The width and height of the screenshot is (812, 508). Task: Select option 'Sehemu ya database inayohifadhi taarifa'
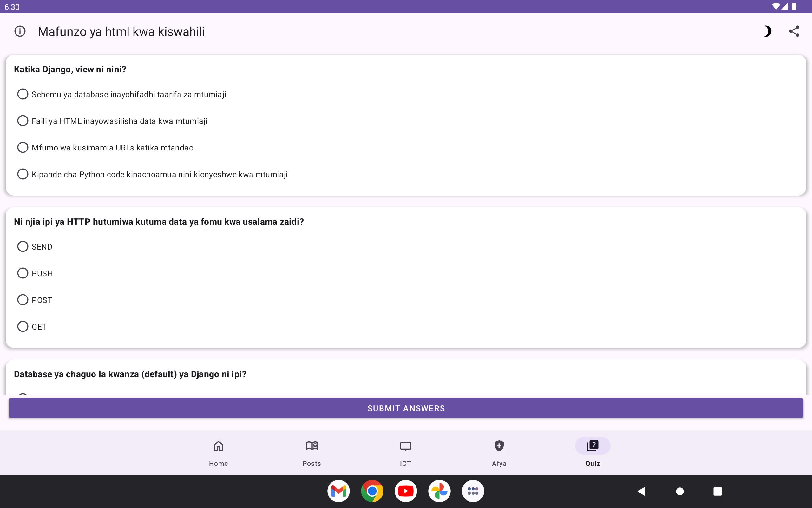coord(121,94)
